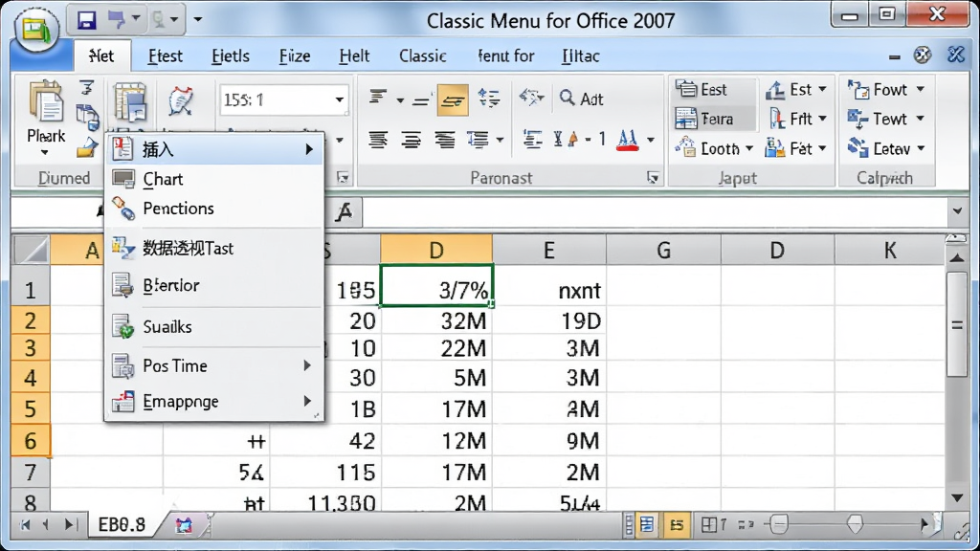Click the vertical scrollbar down arrow

coord(957,497)
